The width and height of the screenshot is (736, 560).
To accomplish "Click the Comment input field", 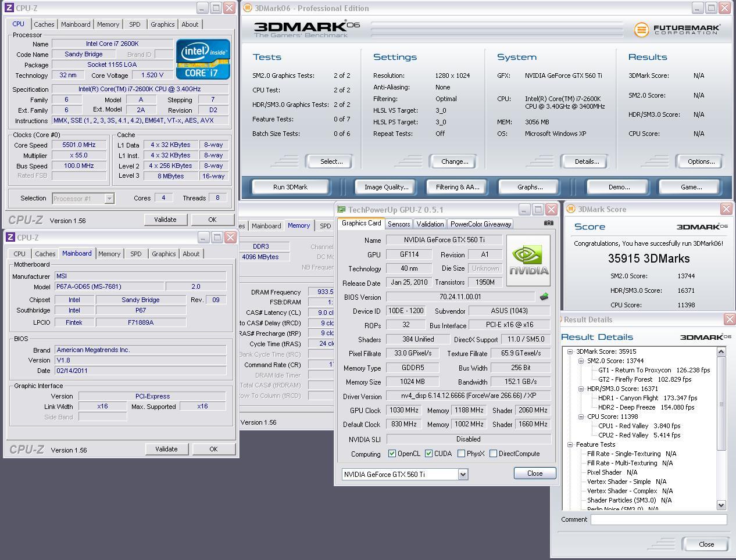I will pos(659,520).
